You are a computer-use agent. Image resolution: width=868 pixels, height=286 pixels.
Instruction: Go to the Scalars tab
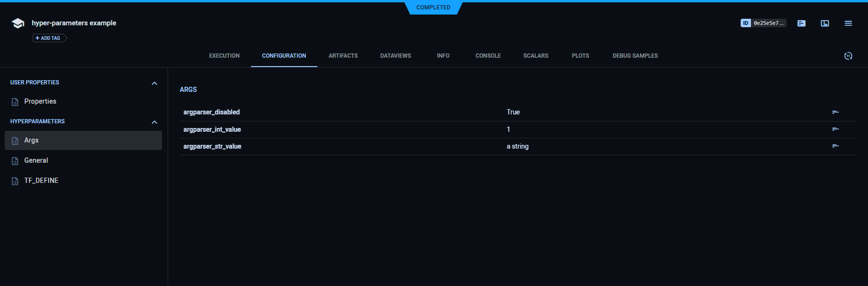point(536,56)
